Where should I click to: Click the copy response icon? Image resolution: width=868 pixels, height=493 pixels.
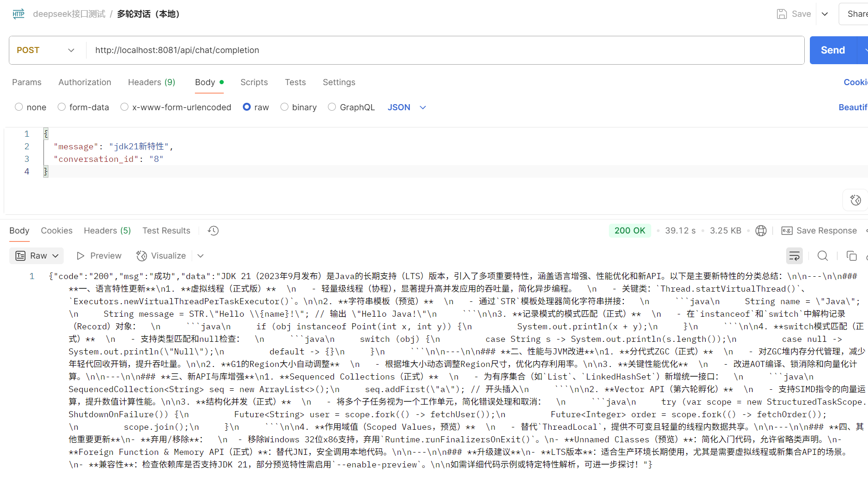pyautogui.click(x=852, y=256)
